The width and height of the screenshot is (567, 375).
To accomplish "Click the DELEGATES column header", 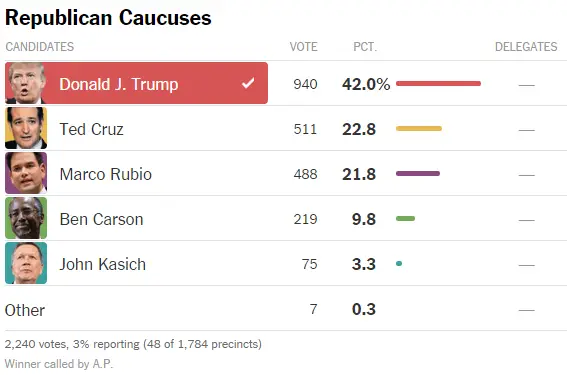I will (526, 47).
